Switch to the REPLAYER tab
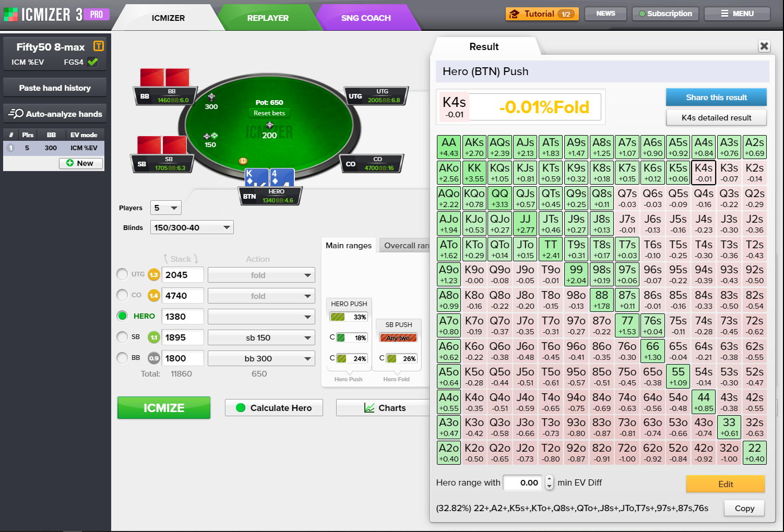 coord(268,18)
